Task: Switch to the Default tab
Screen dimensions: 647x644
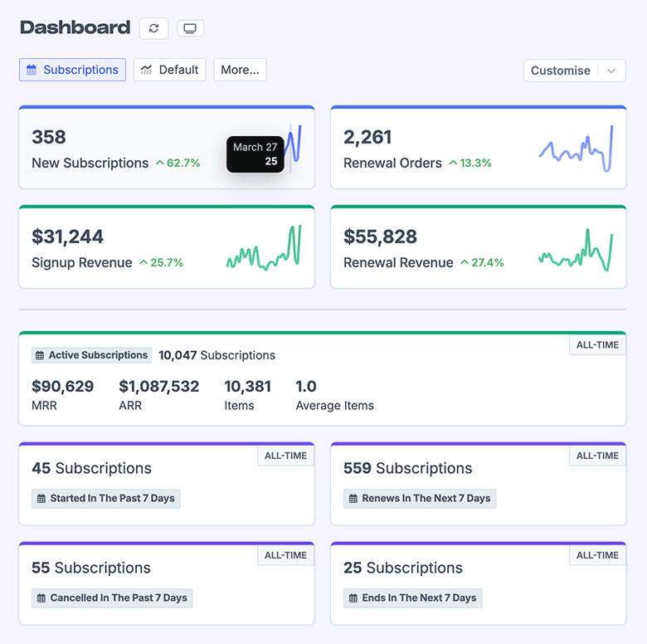Action: (169, 70)
